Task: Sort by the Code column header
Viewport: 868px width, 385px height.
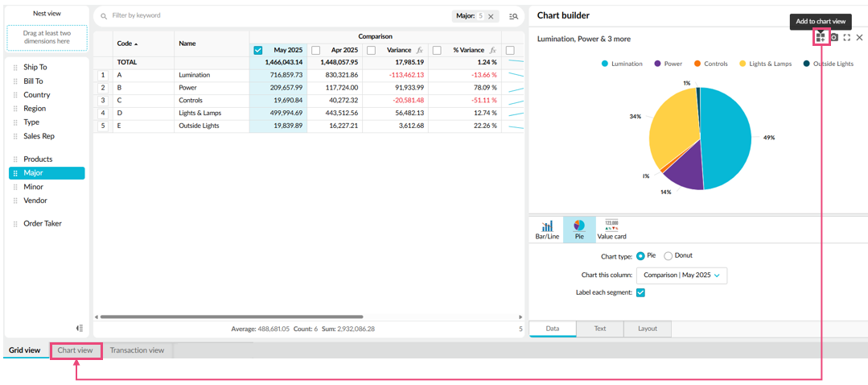Action: [x=127, y=43]
